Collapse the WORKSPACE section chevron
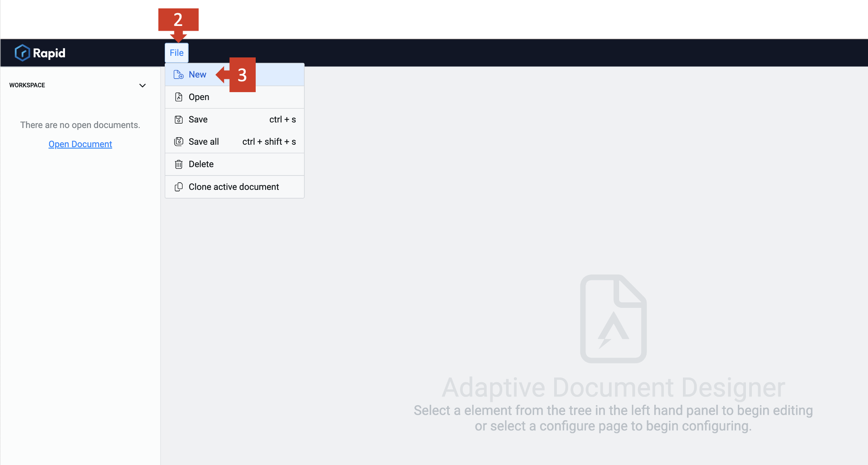Screen dimensions: 868x465 [142, 85]
